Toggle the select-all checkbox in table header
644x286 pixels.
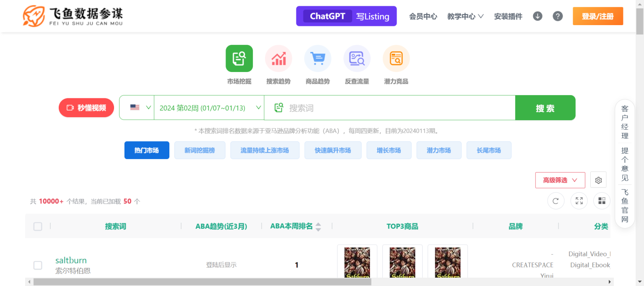tap(38, 226)
